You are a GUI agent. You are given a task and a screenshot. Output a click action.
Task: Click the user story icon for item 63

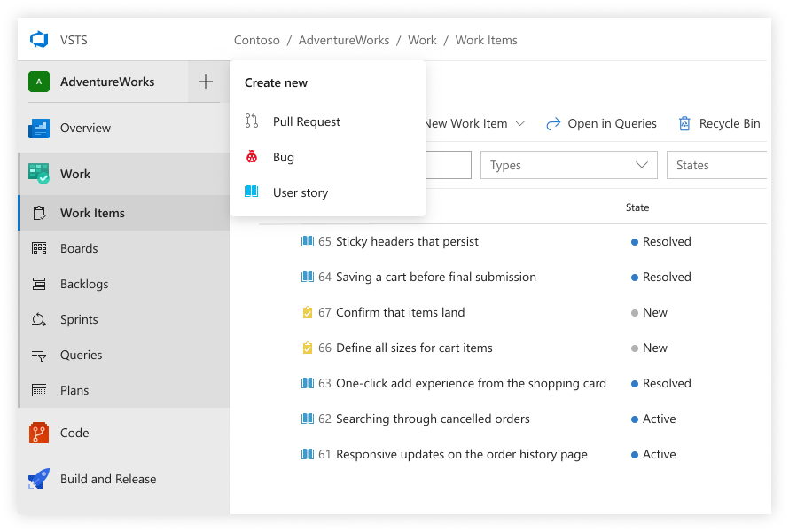click(x=308, y=384)
